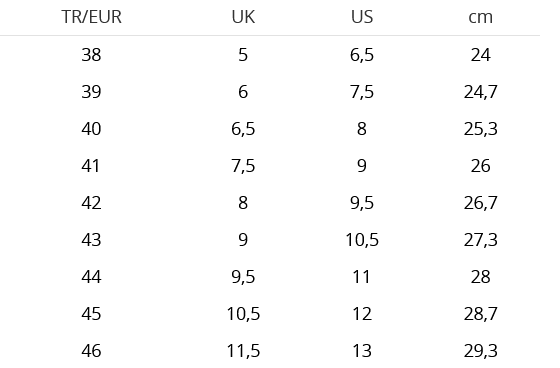Click the 29,3 cm value
This screenshot has width=560, height=368.
click(x=480, y=351)
